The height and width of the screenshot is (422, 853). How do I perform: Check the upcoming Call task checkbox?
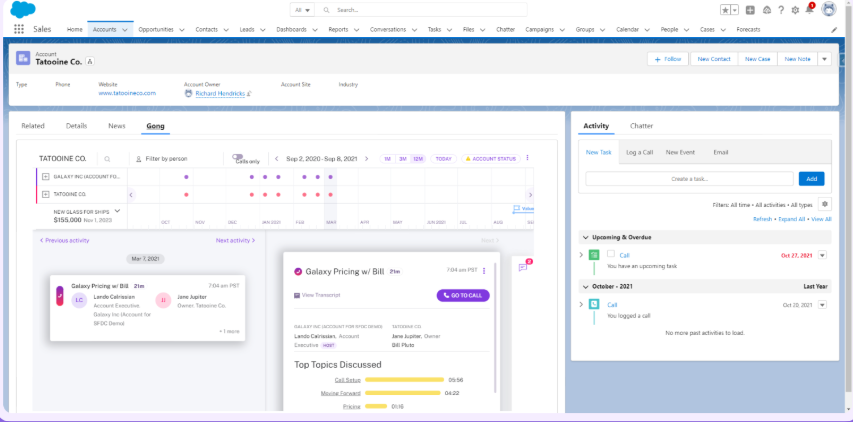pos(611,254)
